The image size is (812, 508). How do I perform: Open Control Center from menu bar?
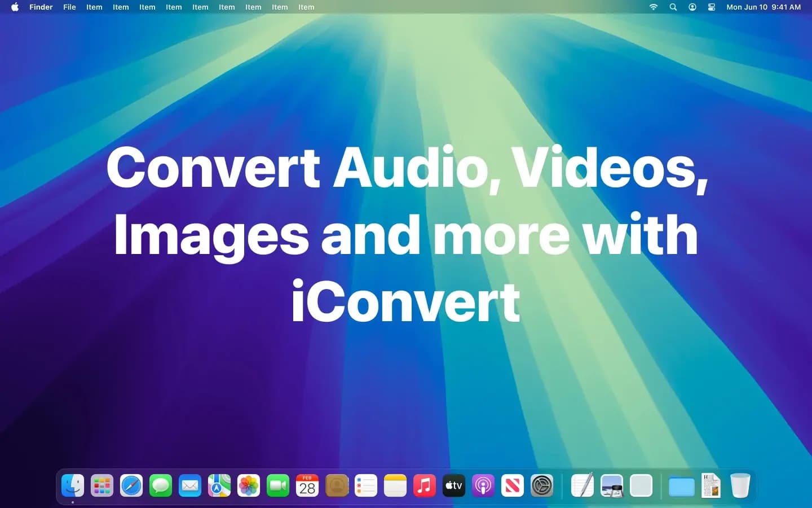click(x=712, y=7)
